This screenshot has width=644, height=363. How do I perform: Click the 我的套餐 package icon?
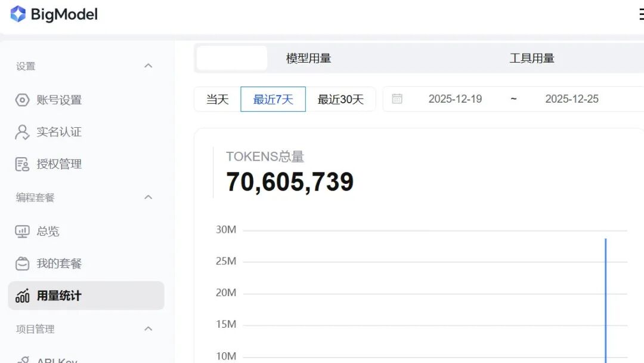click(x=22, y=263)
